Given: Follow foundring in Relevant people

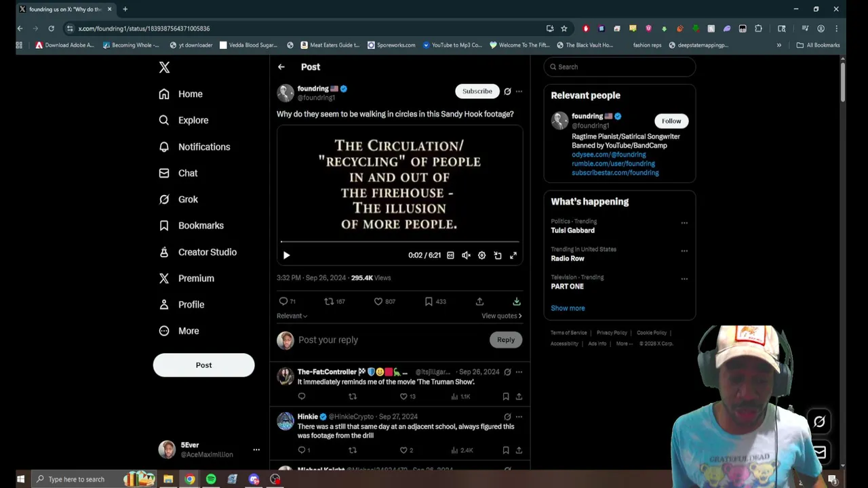Looking at the screenshot, I should [671, 121].
